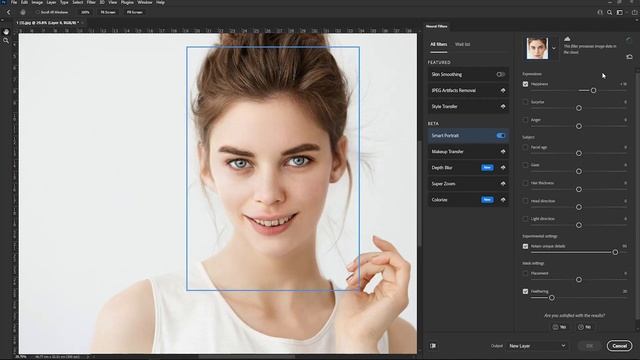Open the Filter menu
640x360 pixels.
coord(91,2)
